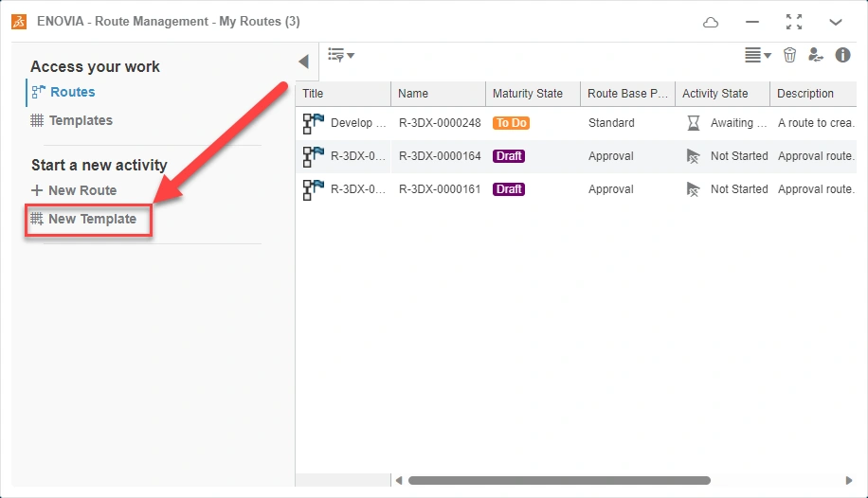Click the cloud icon in title bar

pos(711,22)
